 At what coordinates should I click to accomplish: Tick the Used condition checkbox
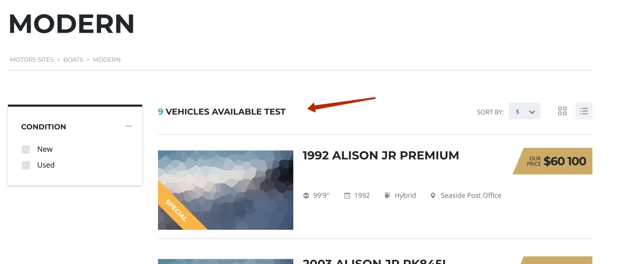[x=26, y=165]
